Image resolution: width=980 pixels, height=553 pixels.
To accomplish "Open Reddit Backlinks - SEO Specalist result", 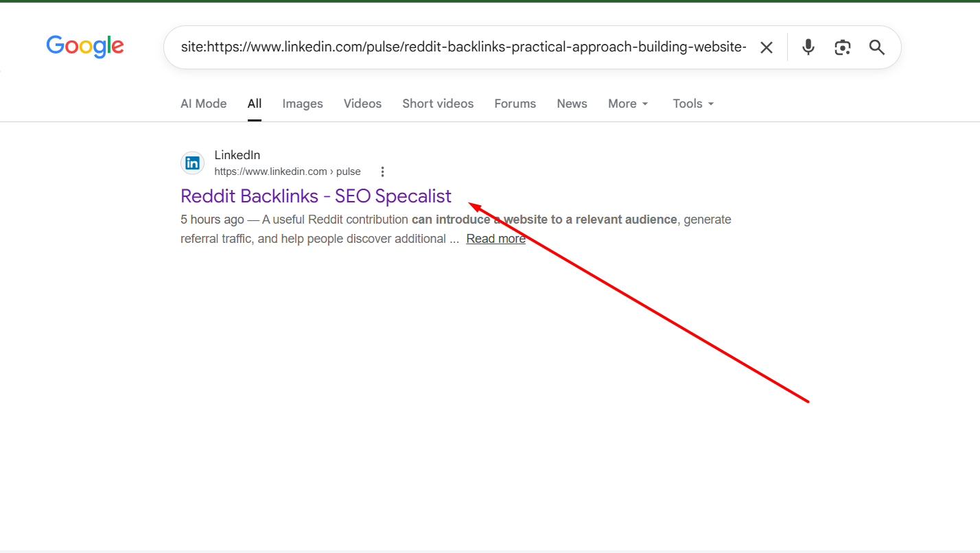I will click(x=316, y=196).
